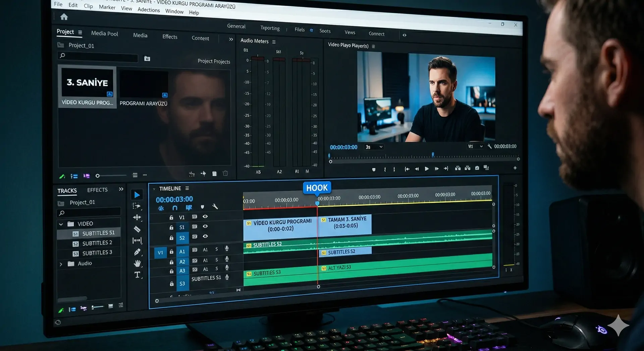
Task: Select the Razor blade tool
Action: (137, 229)
